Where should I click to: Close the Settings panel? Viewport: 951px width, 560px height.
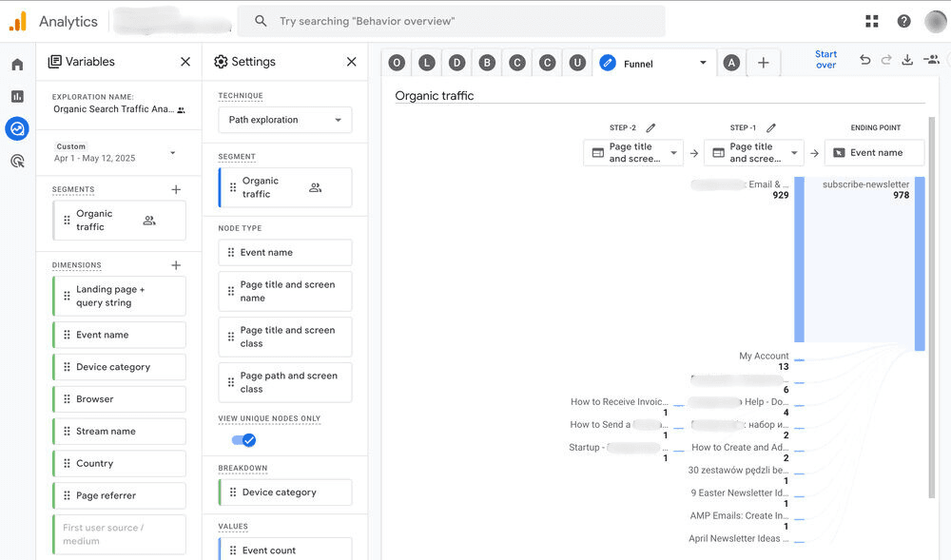tap(351, 62)
